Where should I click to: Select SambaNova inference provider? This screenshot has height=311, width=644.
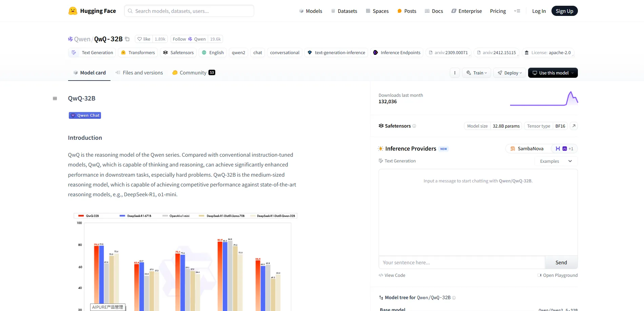(527, 149)
